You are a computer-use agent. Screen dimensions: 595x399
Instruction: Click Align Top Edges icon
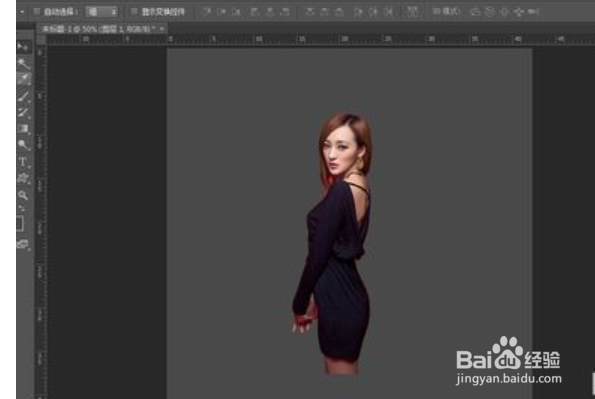pos(207,12)
